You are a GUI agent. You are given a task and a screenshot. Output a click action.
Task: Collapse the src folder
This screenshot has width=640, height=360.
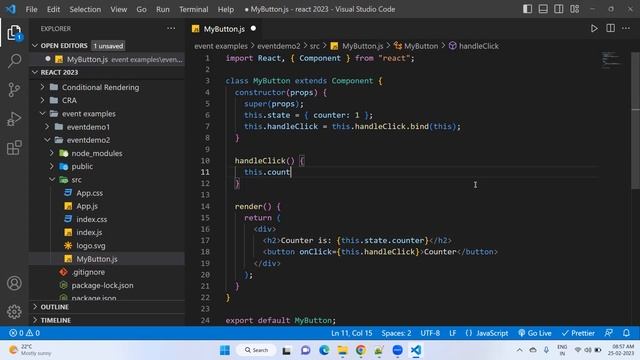pyautogui.click(x=76, y=180)
